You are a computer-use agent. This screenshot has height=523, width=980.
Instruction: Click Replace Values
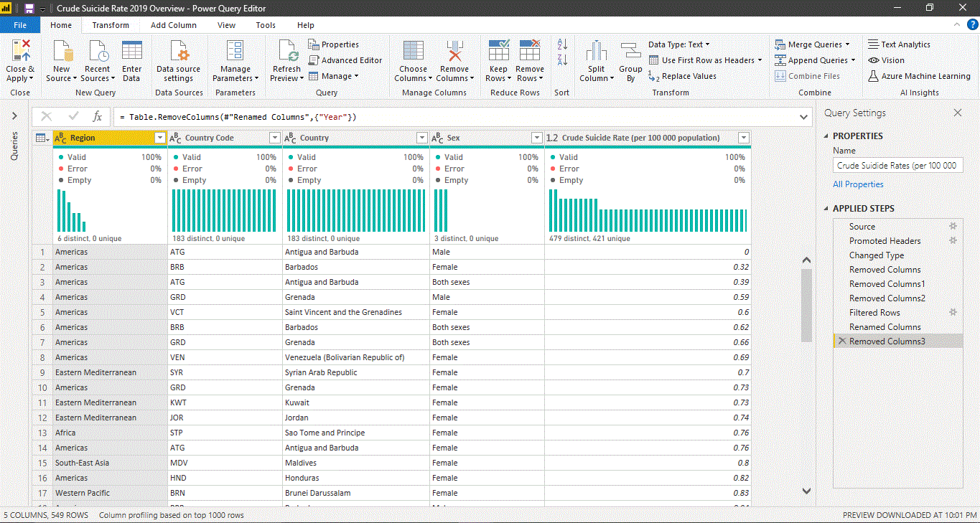click(x=682, y=76)
